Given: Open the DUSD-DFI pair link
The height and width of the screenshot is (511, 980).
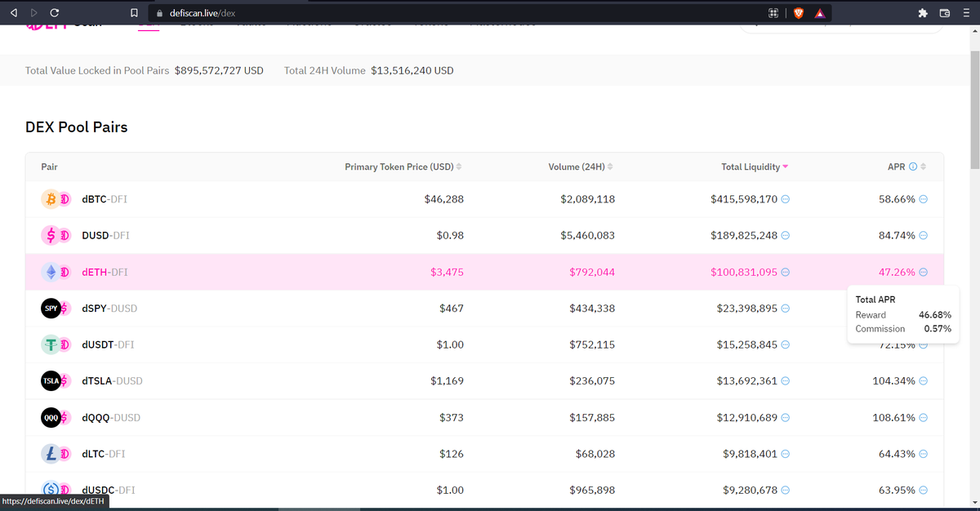Looking at the screenshot, I should [105, 235].
